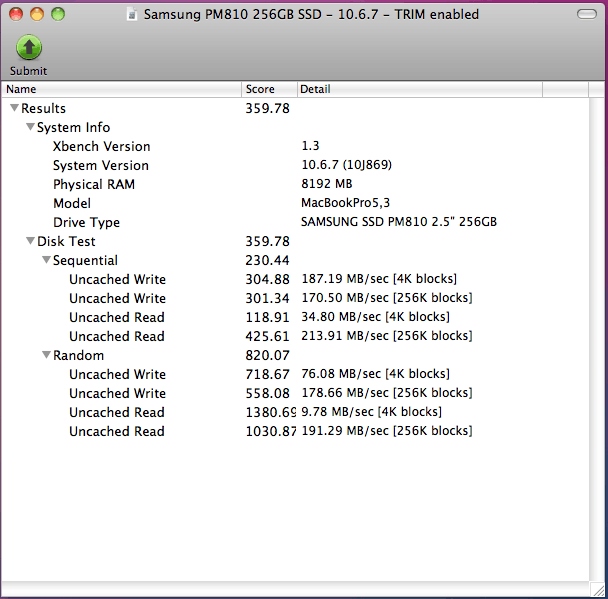Select Sequential Uncached Read with score 118.91

pyautogui.click(x=295, y=317)
